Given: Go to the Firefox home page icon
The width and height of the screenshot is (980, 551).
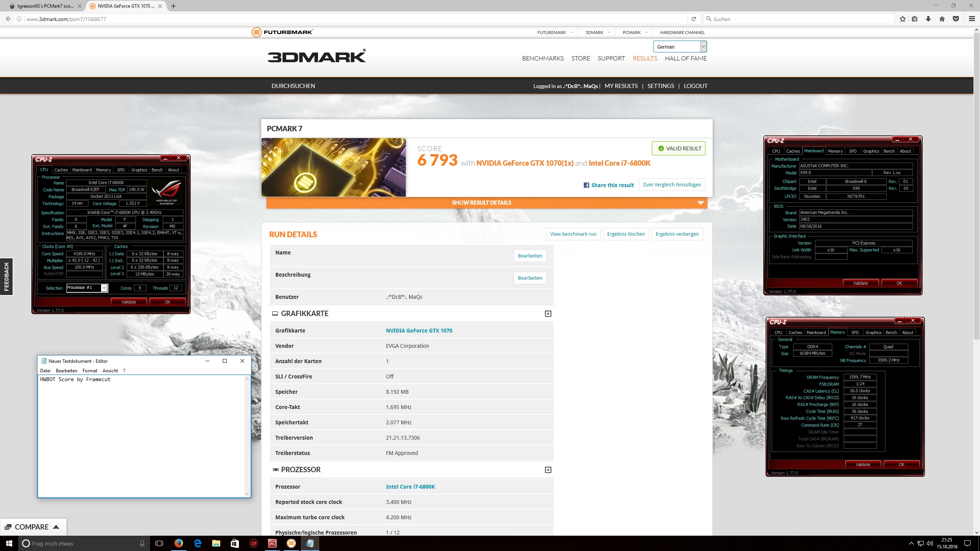Looking at the screenshot, I should click(942, 19).
